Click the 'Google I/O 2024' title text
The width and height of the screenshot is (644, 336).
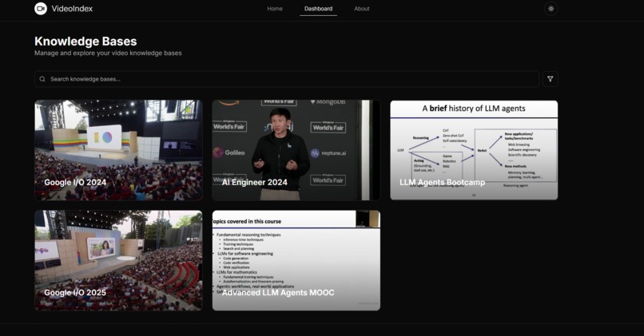[75, 183]
